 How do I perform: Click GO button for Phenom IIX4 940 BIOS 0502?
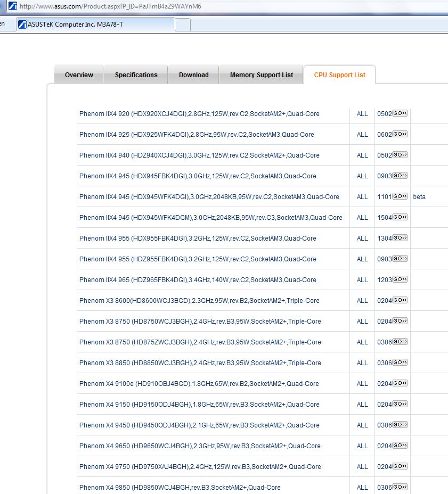(400, 155)
